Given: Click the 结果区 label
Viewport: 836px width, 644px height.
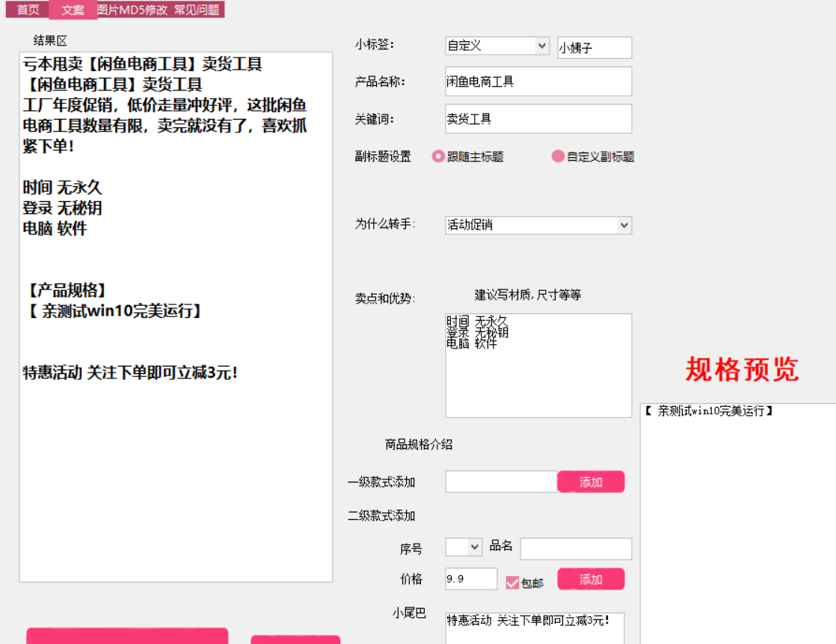Looking at the screenshot, I should coord(50,40).
